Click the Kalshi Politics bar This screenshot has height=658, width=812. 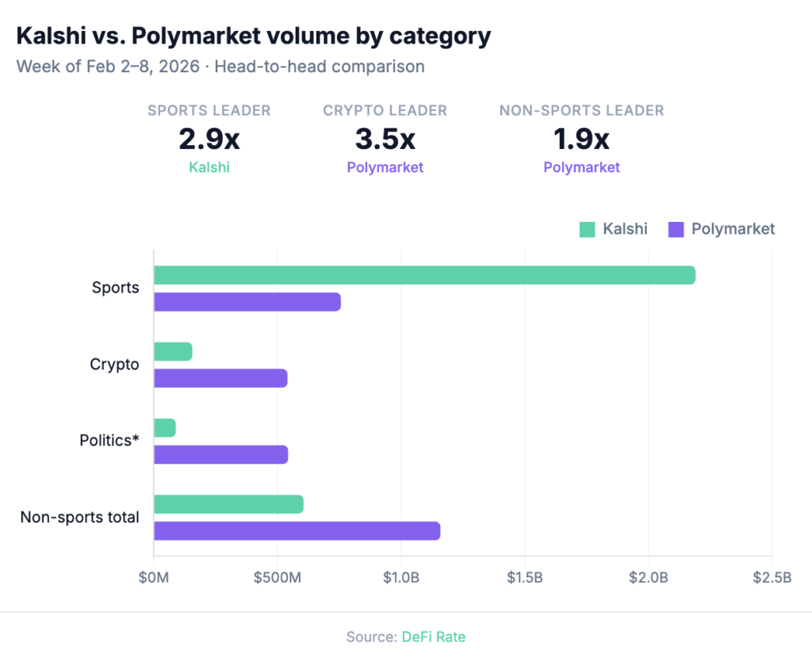(164, 428)
